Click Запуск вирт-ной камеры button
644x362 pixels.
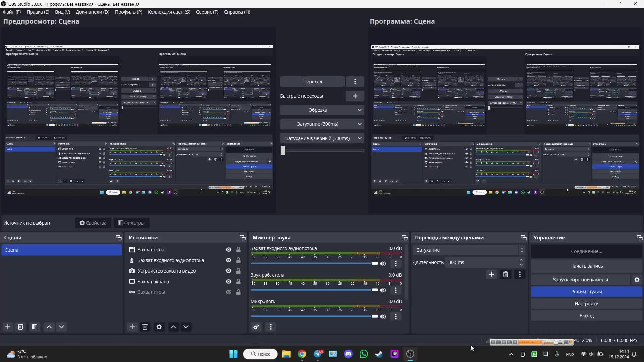(x=581, y=280)
